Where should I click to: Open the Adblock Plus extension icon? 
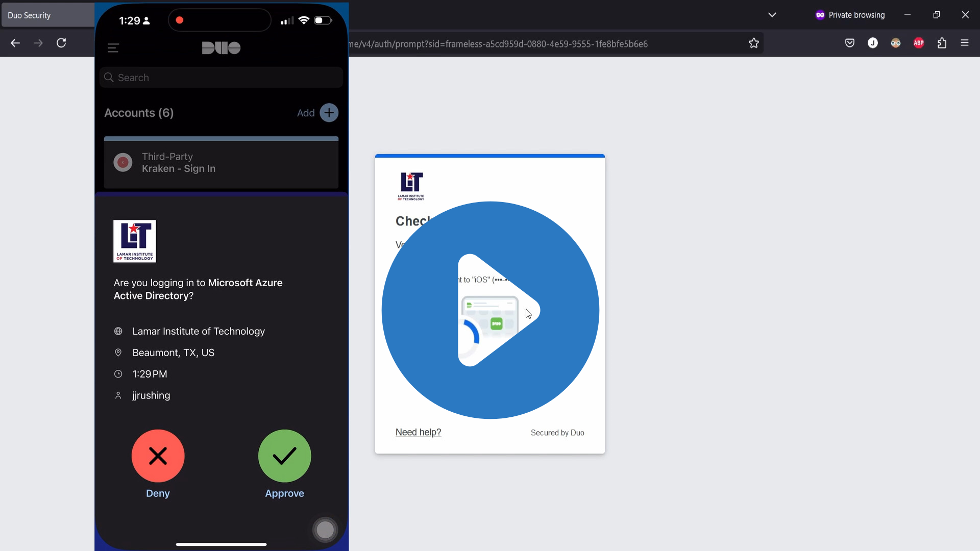coord(919,43)
